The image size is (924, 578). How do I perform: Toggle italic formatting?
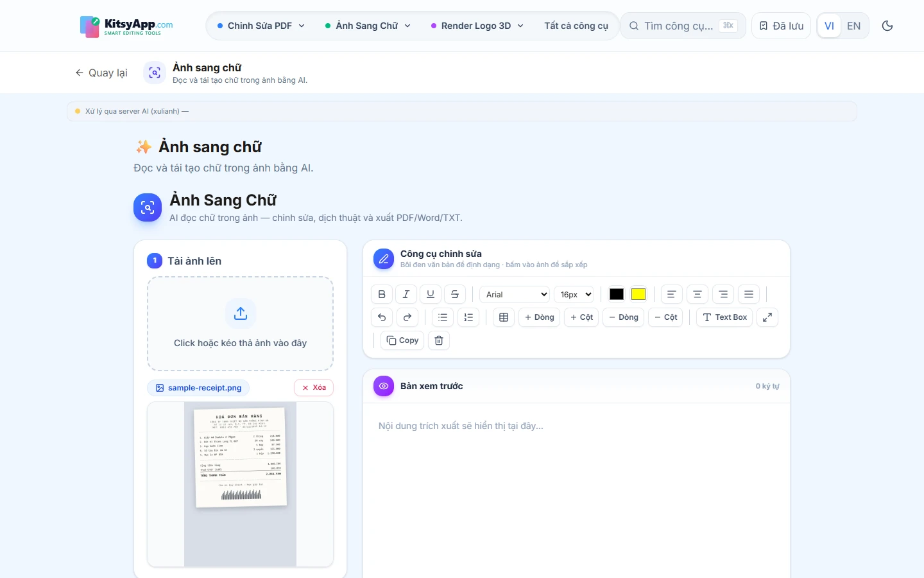pos(406,294)
